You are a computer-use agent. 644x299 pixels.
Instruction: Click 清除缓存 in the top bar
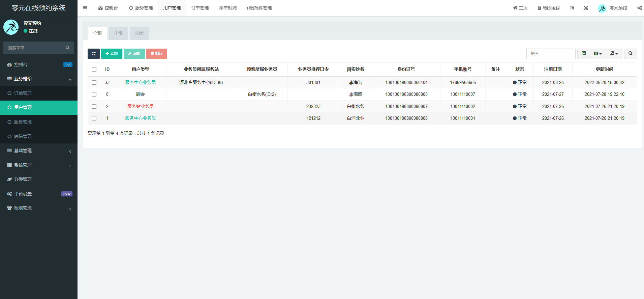coord(549,8)
